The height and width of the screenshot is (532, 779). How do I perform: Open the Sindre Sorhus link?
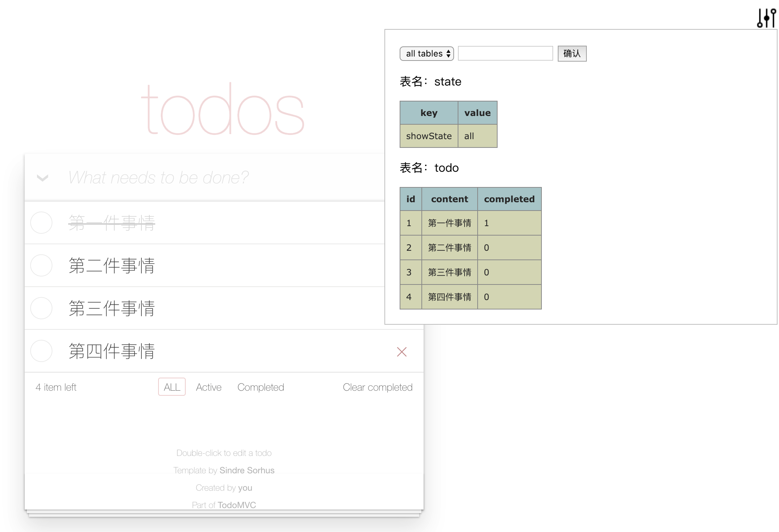[247, 470]
